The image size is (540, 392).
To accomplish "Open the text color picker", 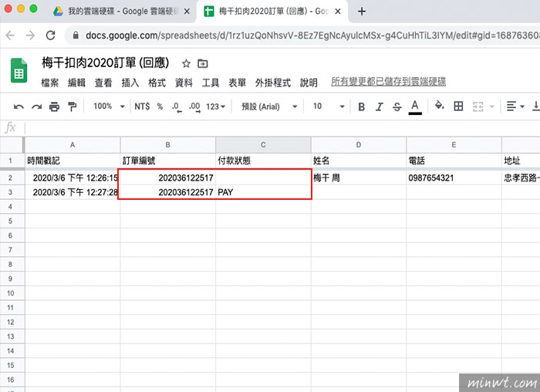I will (x=415, y=106).
